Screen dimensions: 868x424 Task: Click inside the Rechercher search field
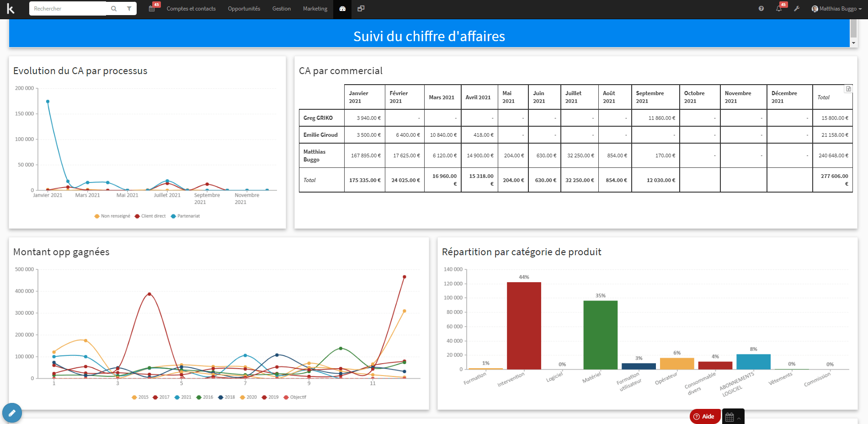[69, 8]
